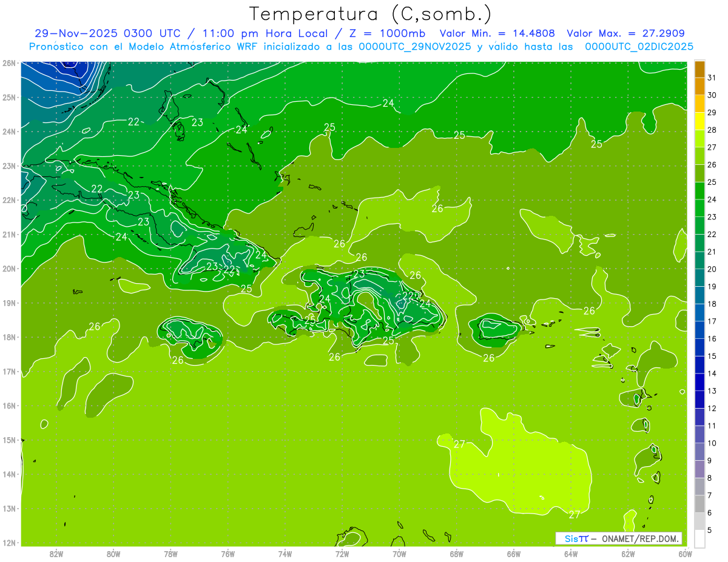Click the light gray swatch between 5 and 6
The height and width of the screenshot is (562, 728).
coord(699,521)
